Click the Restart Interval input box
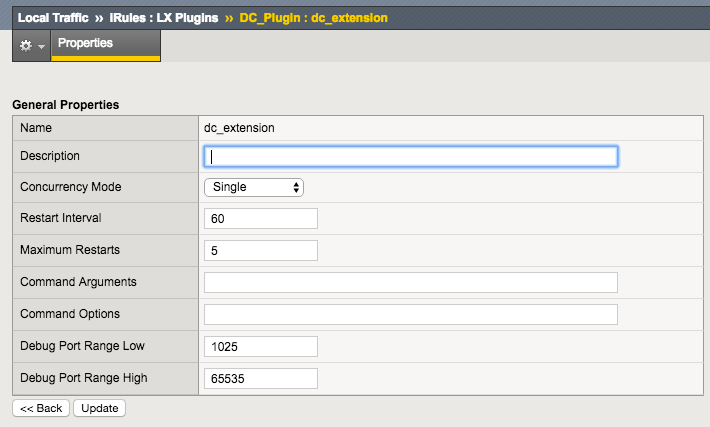Viewport: 710px width, 427px height. click(260, 218)
